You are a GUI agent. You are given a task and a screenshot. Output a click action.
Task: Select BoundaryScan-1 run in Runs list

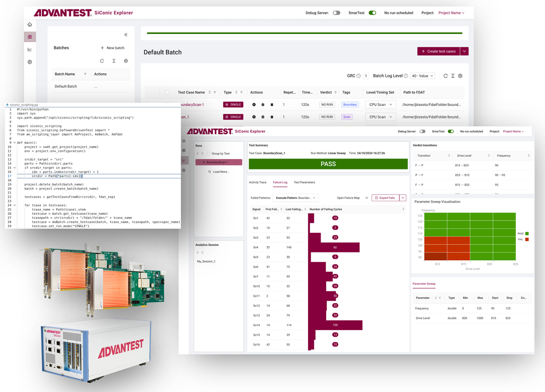218,162
